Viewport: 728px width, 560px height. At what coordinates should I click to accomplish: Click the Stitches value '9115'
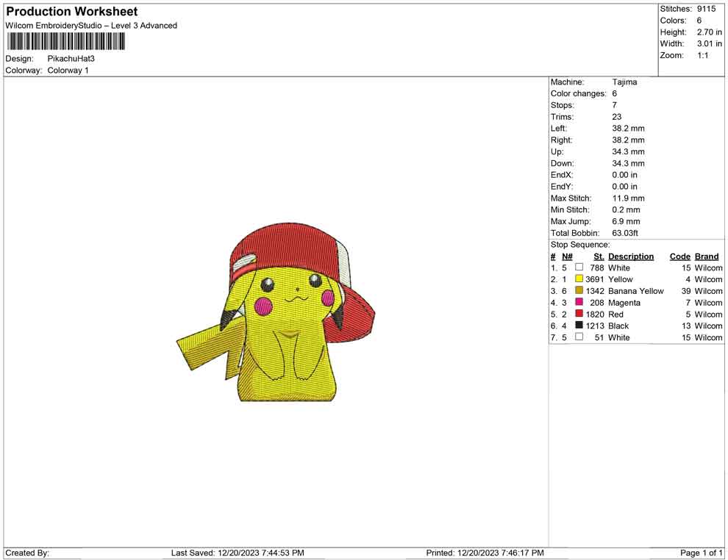[706, 9]
